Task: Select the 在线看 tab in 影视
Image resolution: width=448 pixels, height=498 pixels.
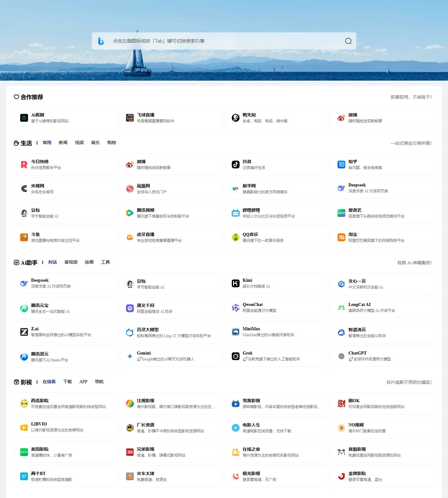Action: point(49,382)
